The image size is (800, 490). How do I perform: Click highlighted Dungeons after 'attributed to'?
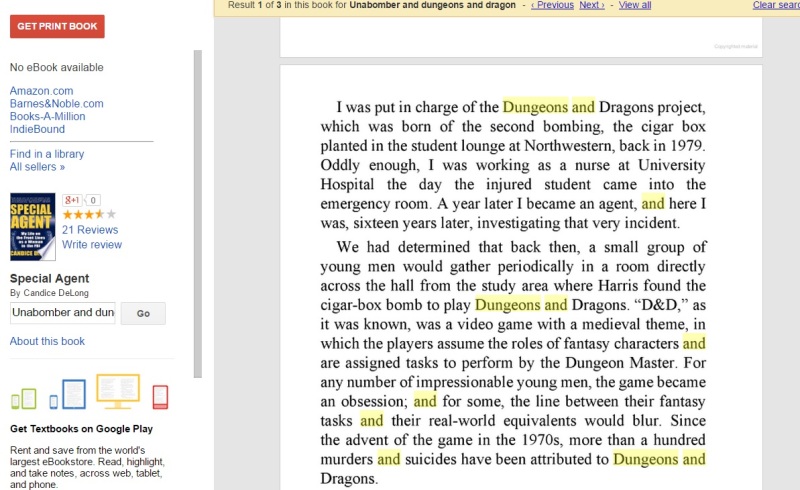pyautogui.click(x=645, y=459)
